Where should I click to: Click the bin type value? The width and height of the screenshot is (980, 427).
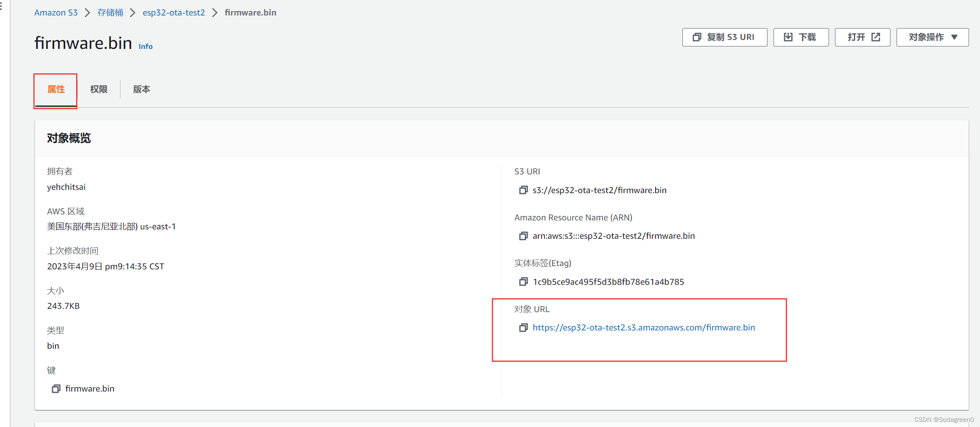pyautogui.click(x=53, y=346)
